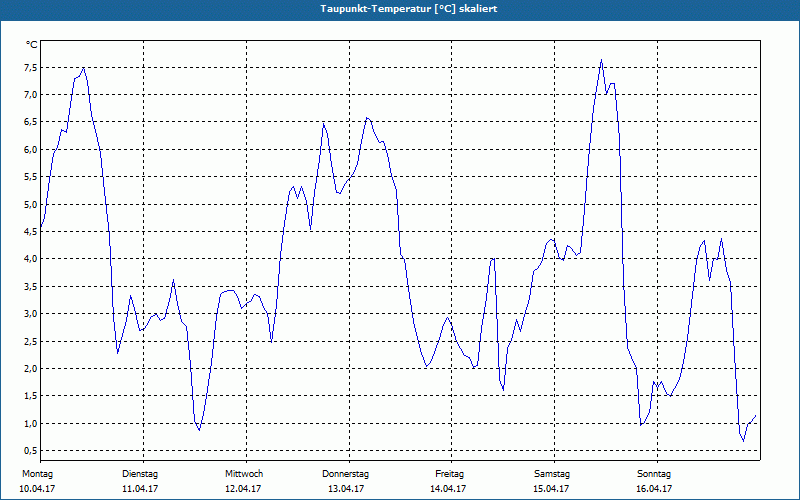
Task: Click the Freitag axis label
Action: 449,474
